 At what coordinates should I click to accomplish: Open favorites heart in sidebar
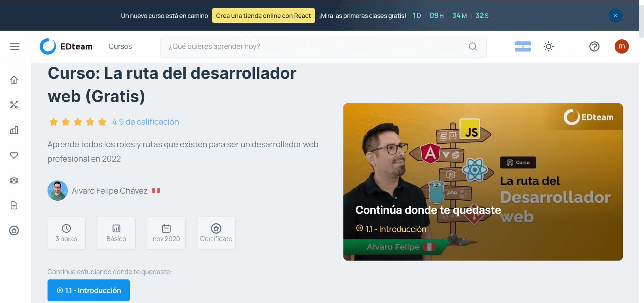pos(14,155)
